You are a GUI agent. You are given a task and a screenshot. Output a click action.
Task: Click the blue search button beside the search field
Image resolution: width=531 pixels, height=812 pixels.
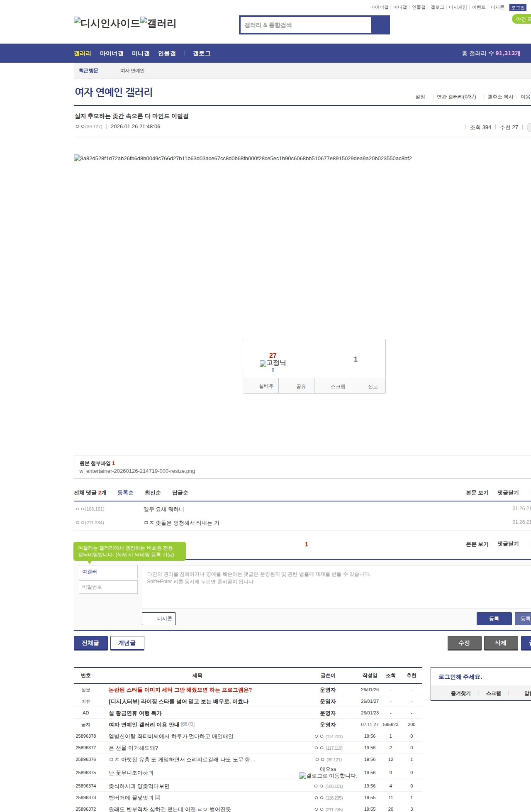tap(380, 25)
